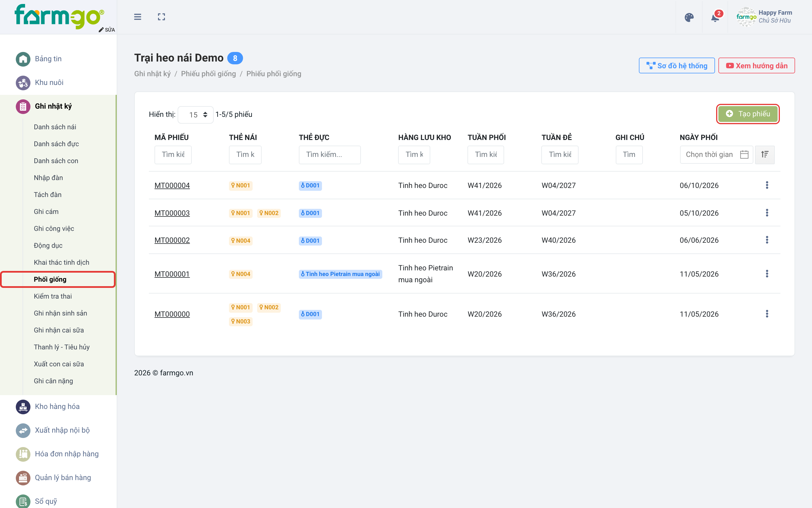Viewport: 812px width, 508px height.
Task: Collapse the Ghi nhật ký menu
Action: (53, 106)
